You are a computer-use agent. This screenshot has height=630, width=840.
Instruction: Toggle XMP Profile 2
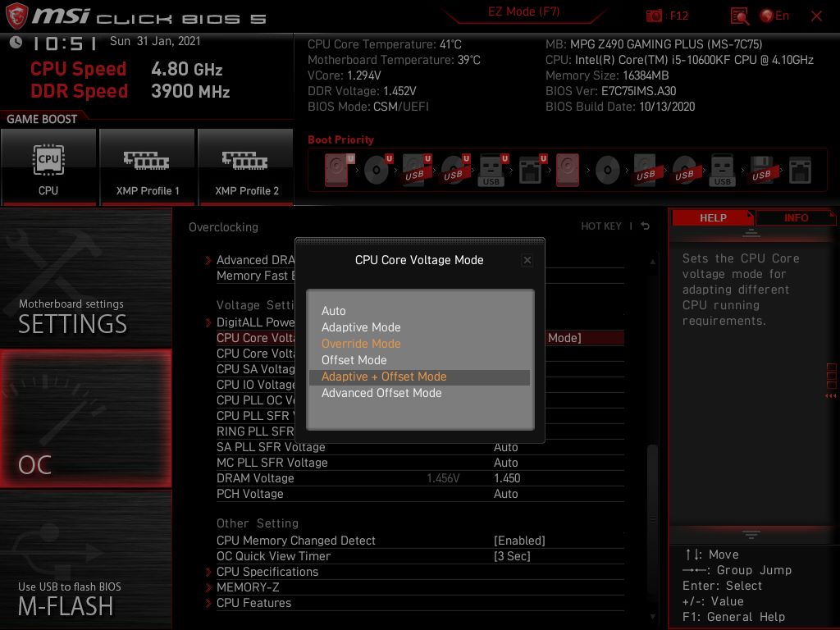[246, 167]
